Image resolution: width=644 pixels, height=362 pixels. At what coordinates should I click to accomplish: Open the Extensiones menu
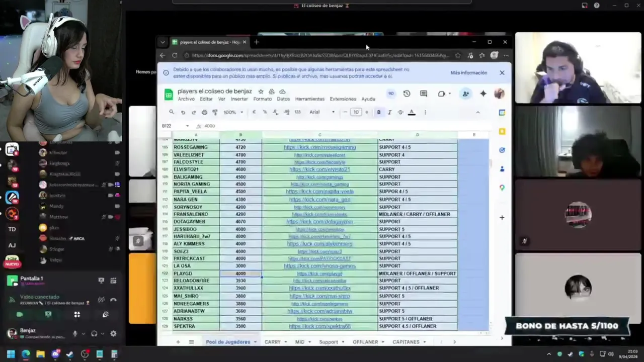(343, 99)
